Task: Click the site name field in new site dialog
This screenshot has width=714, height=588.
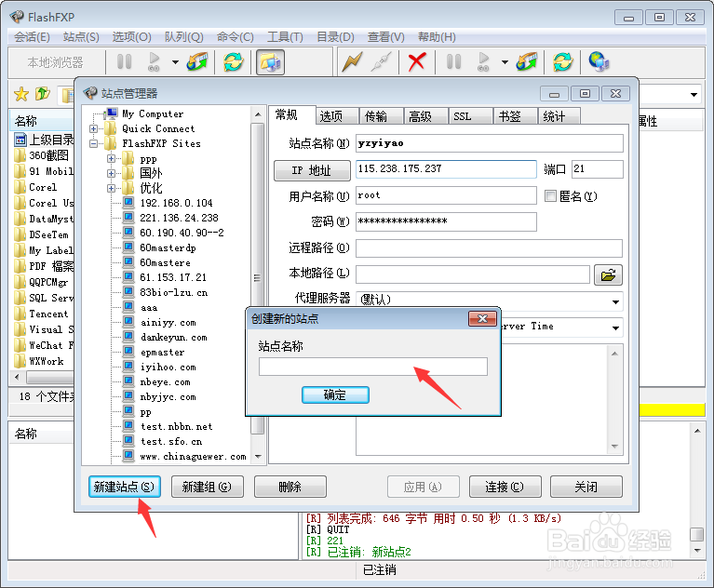Action: [x=373, y=367]
